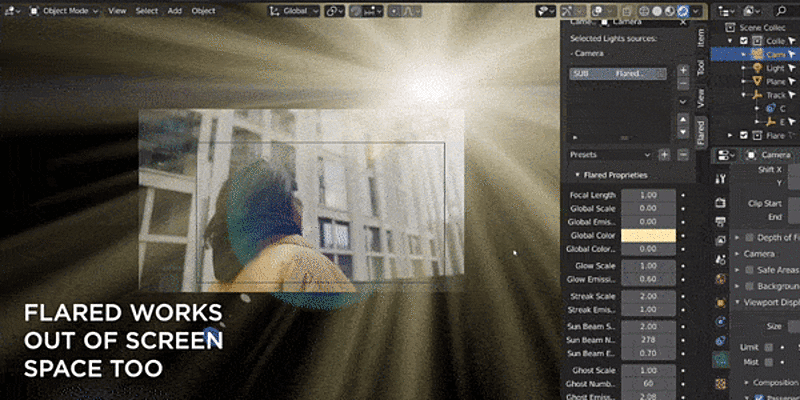Viewport: 800px width, 400px height.
Task: Select the Light object in outliner
Action: (775, 68)
